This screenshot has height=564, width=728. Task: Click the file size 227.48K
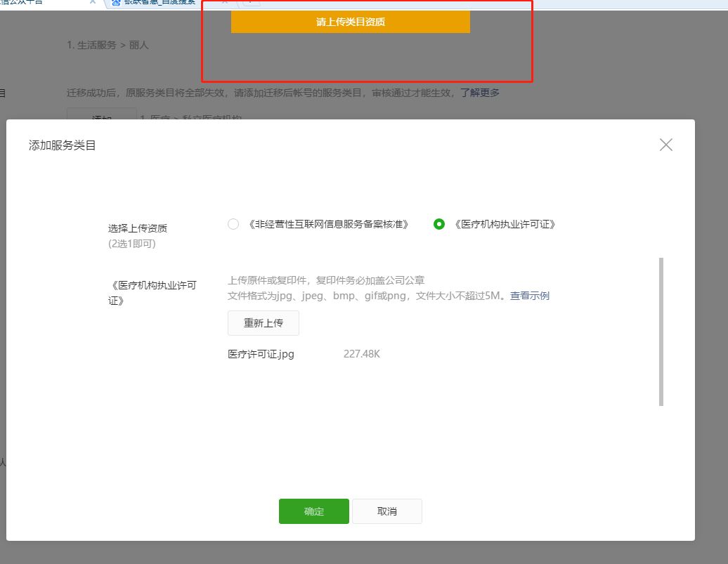(x=362, y=354)
